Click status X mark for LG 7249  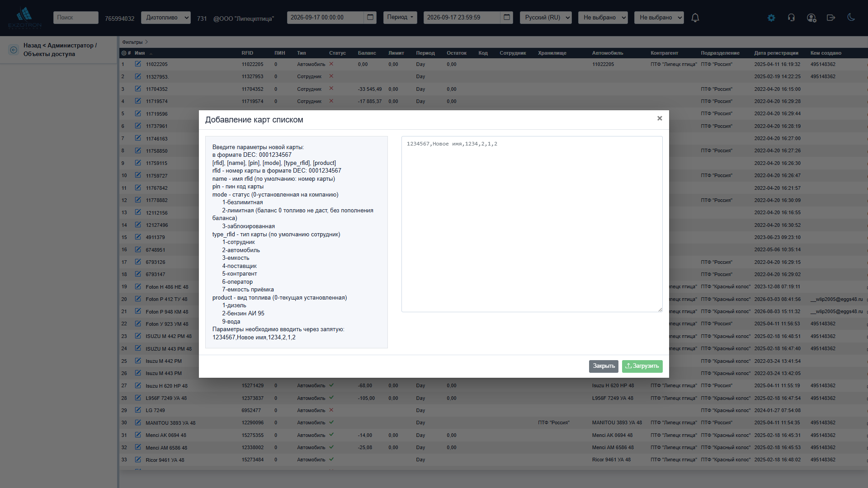pos(331,410)
